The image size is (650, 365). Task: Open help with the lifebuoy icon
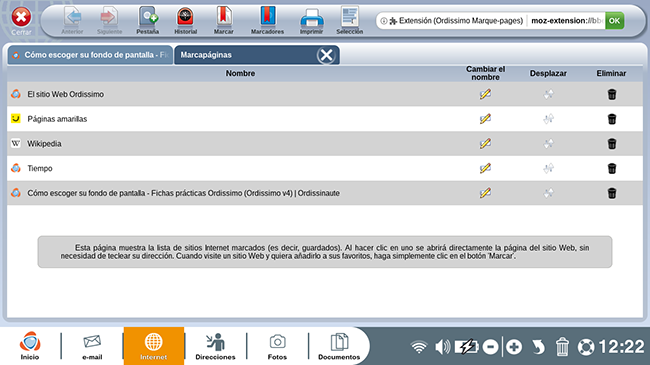586,347
